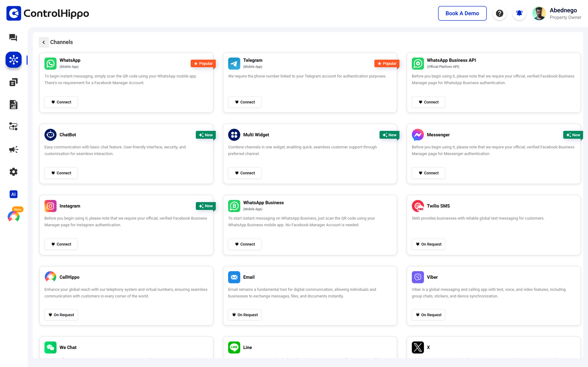This screenshot has height=367, width=588.
Task: Go back using the chevron beside Channels
Action: [x=44, y=42]
